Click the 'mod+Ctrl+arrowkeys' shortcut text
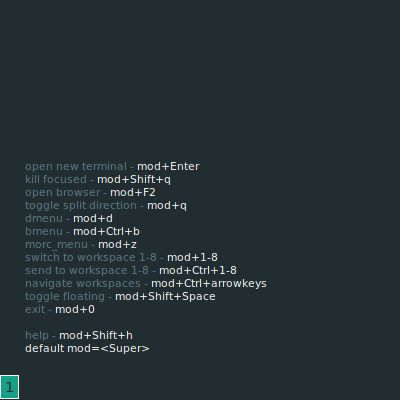This screenshot has height=400, width=400. (x=209, y=284)
